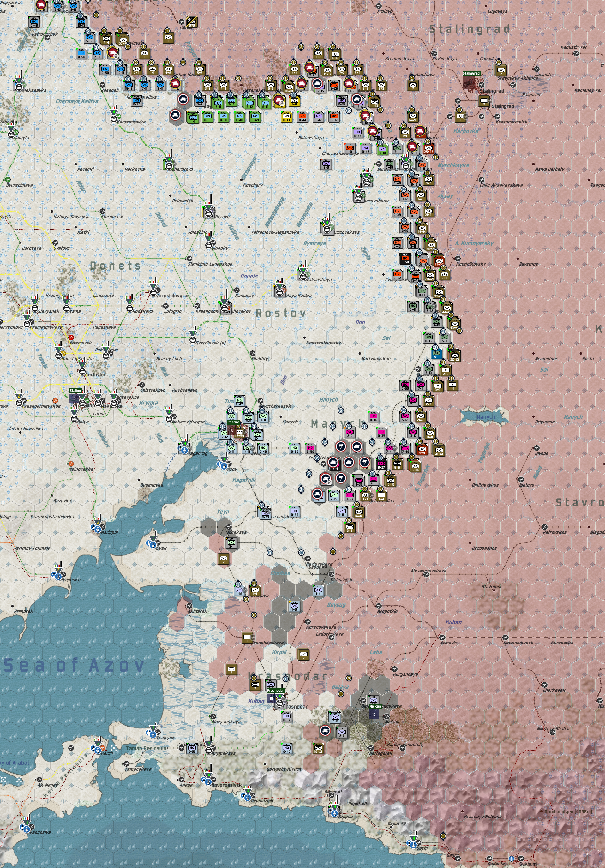Open the Maikop city label
Screen dimensions: 605x868
[x=375, y=707]
